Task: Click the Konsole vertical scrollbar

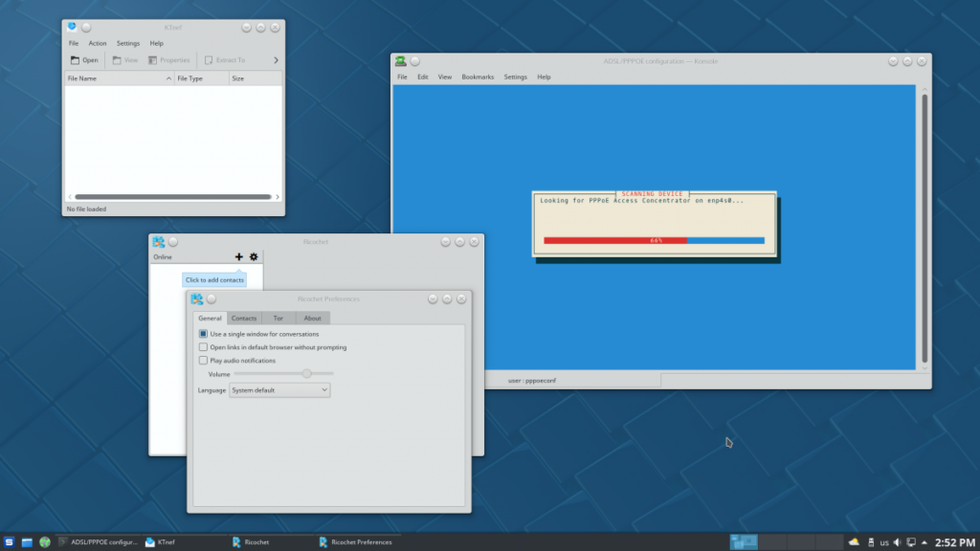Action: point(924,228)
